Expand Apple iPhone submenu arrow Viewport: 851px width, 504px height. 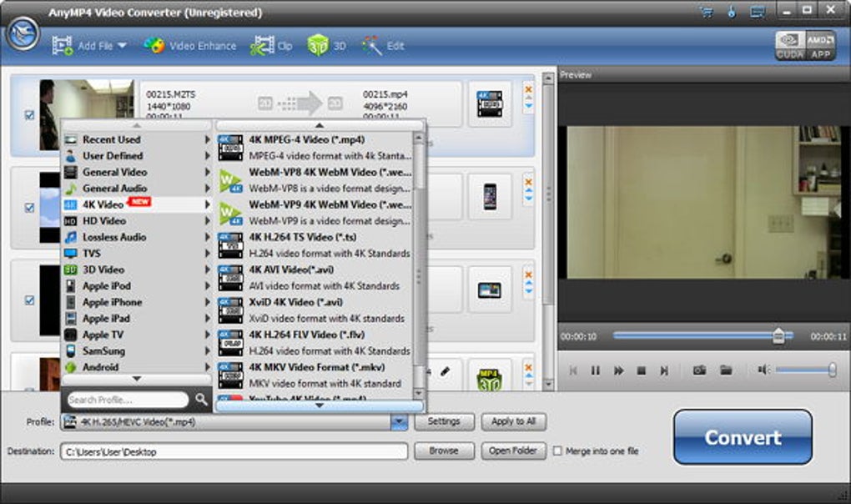pos(207,302)
